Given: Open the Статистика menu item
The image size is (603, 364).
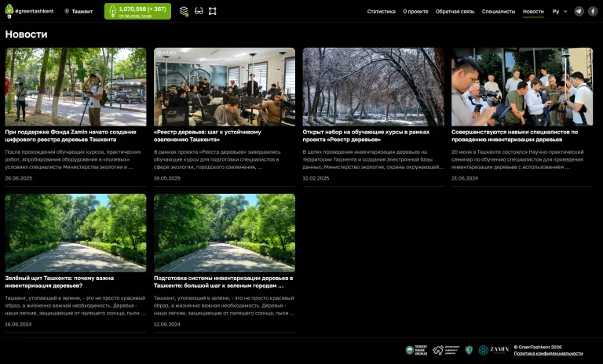Looking at the screenshot, I should coord(381,11).
